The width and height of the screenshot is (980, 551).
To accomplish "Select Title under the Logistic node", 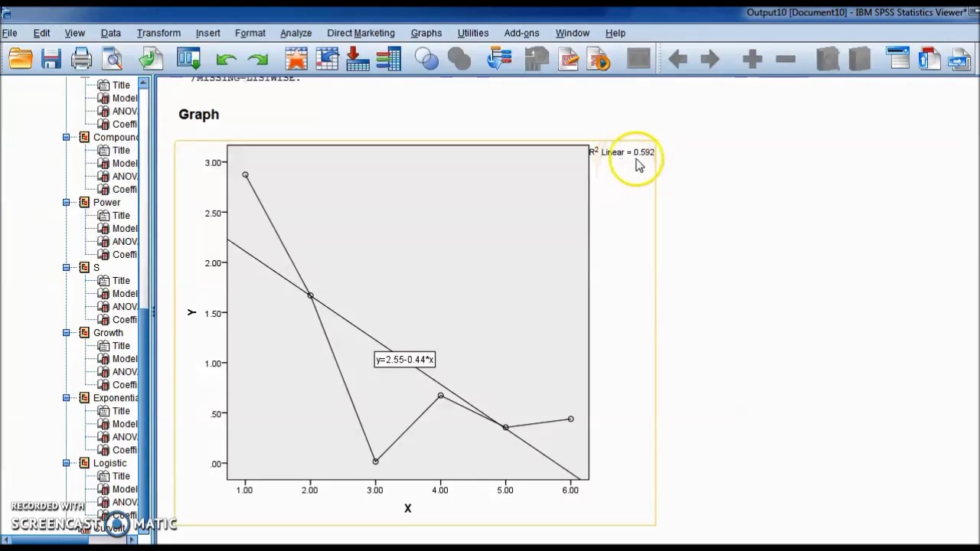I will pos(121,476).
